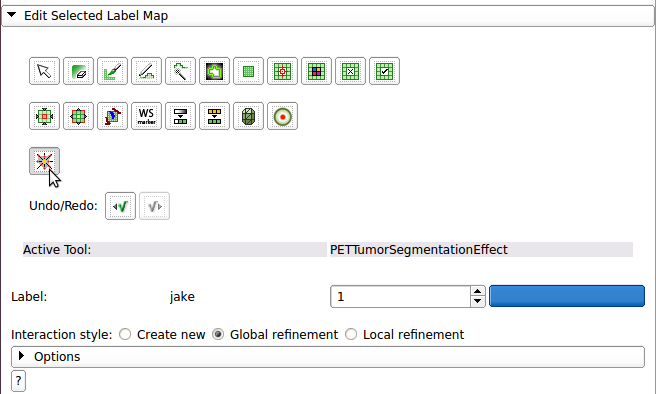Select the Identify Islands effect
The image size is (656, 394).
282,71
